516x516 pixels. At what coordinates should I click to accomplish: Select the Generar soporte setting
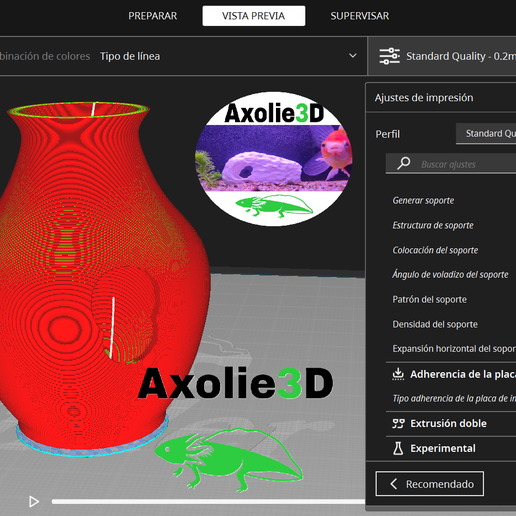(x=423, y=200)
